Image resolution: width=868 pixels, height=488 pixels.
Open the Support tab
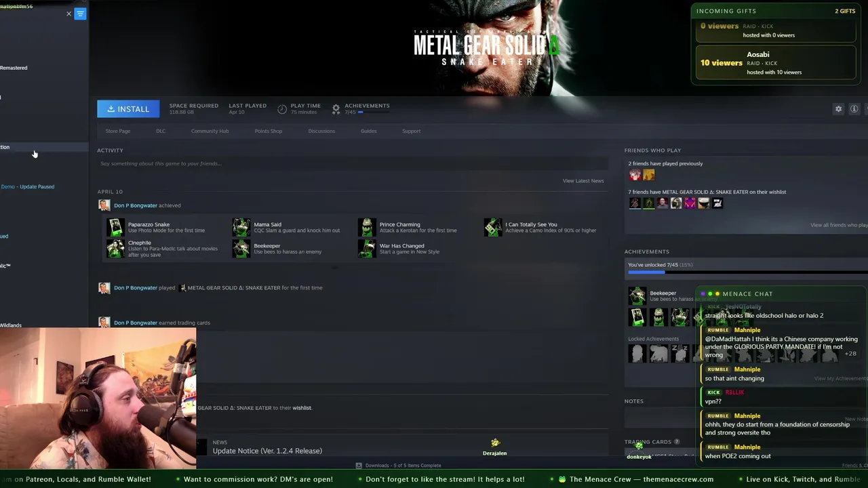pos(411,131)
